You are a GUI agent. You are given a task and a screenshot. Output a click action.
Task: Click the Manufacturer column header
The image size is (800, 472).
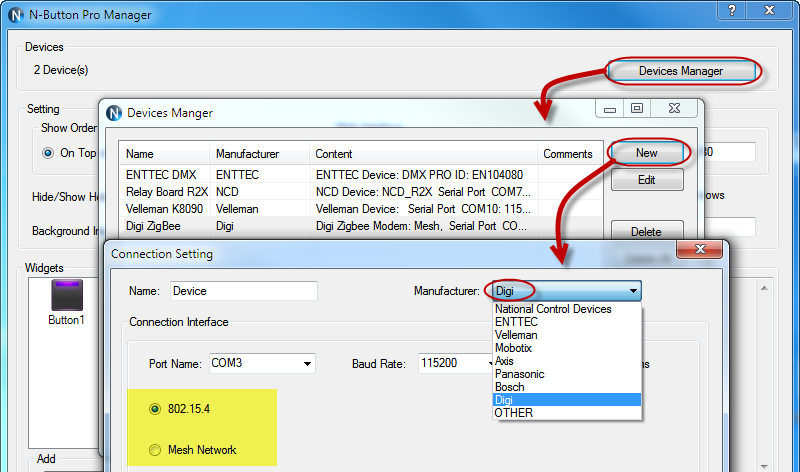point(260,154)
